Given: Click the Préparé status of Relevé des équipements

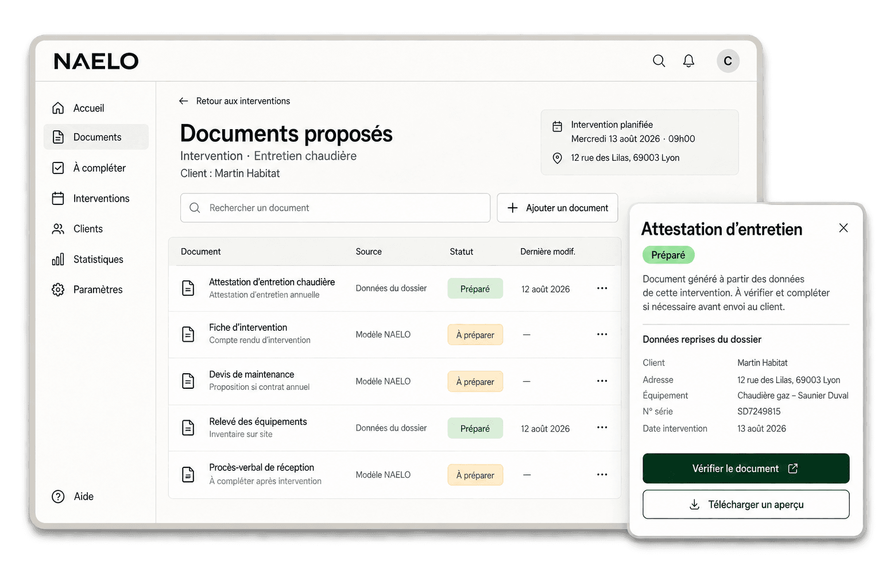Looking at the screenshot, I should pyautogui.click(x=475, y=428).
